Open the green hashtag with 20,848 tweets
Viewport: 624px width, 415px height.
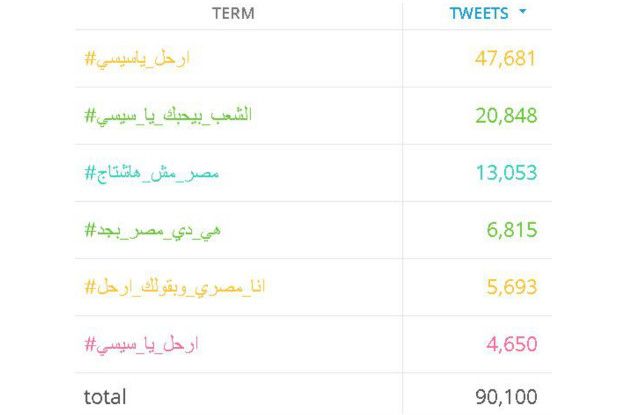pos(168,116)
